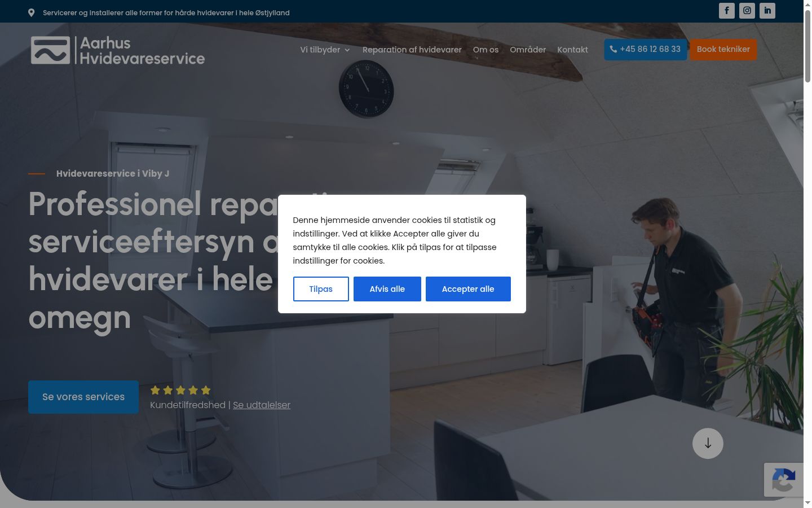Go to the Områder page
This screenshot has width=812, height=508.
click(x=528, y=50)
